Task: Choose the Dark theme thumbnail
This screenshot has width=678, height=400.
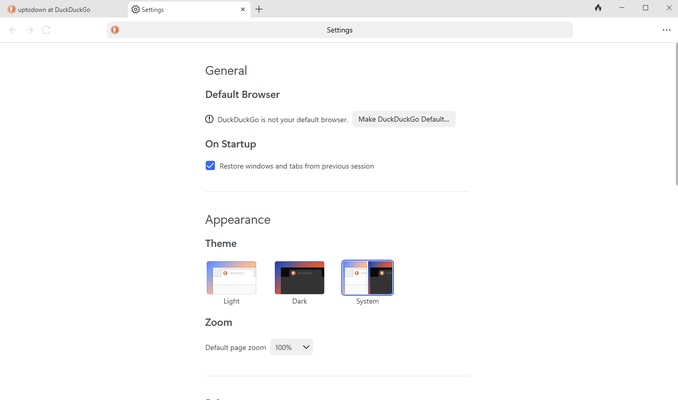Action: point(299,277)
